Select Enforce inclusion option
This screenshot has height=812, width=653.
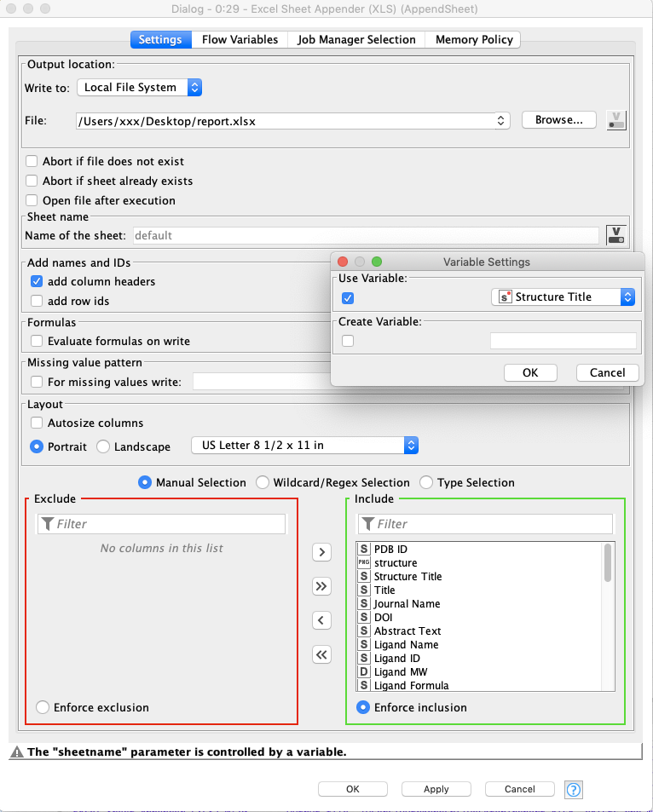[363, 707]
